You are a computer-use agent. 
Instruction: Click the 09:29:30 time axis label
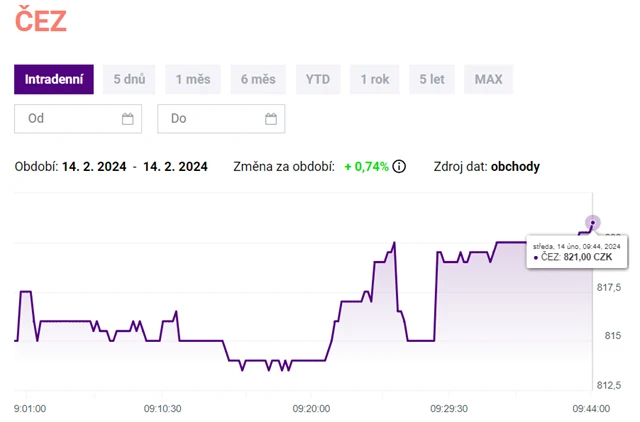tap(449, 408)
